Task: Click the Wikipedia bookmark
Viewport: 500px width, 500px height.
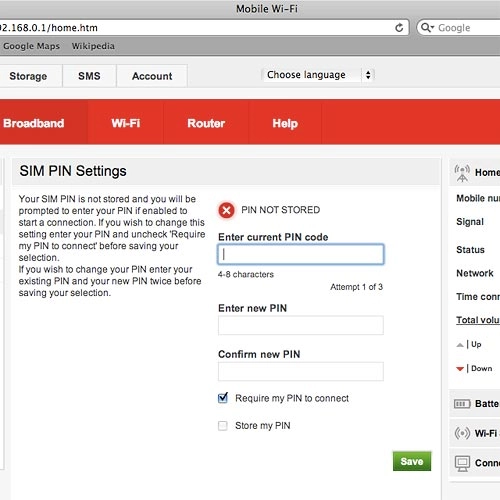Action: 93,46
